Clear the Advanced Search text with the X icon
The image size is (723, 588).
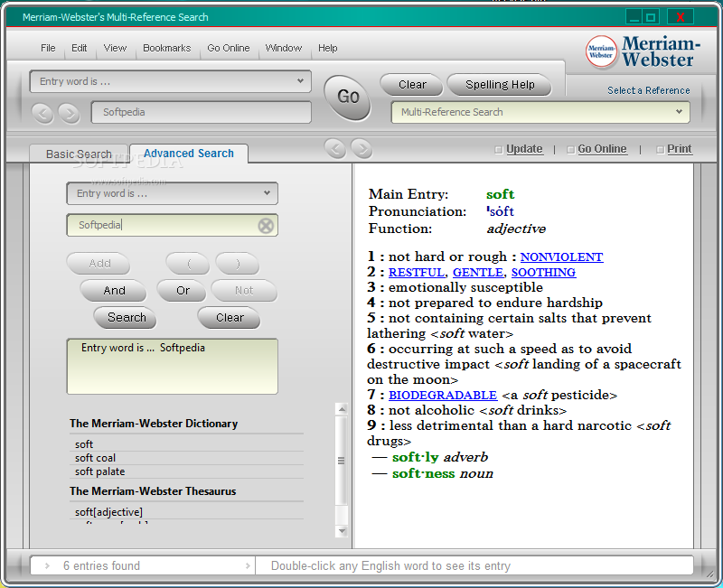[x=266, y=226]
